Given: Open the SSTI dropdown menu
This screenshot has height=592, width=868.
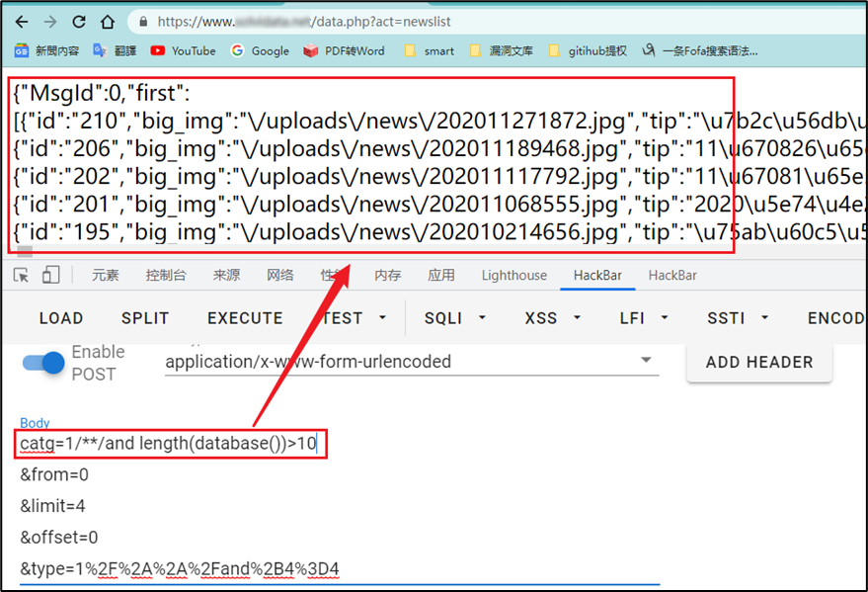Looking at the screenshot, I should [x=738, y=318].
